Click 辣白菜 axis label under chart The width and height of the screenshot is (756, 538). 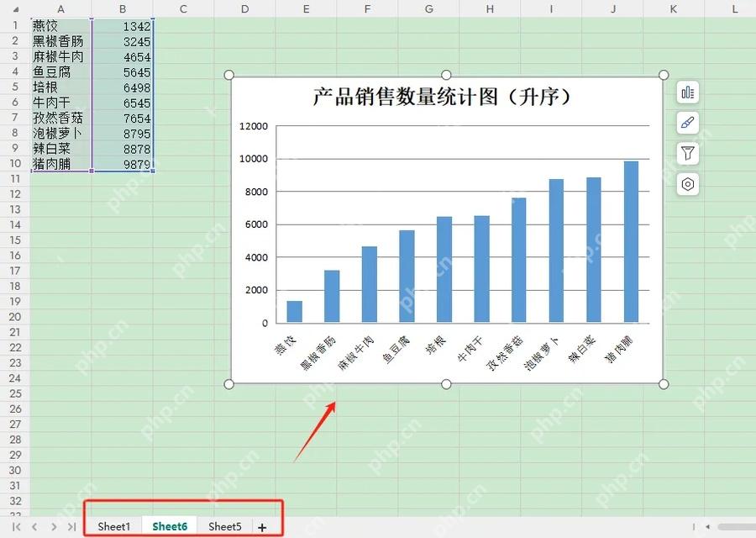[582, 349]
